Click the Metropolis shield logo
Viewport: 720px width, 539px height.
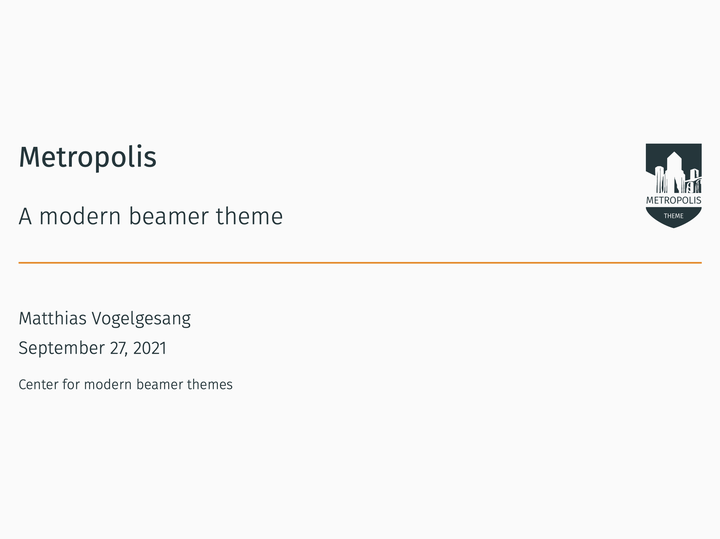(673, 185)
